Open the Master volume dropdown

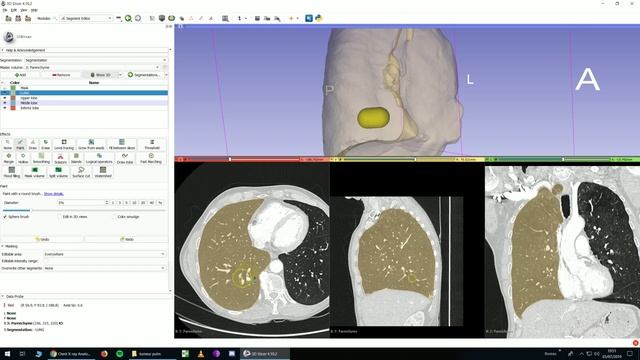(93, 67)
